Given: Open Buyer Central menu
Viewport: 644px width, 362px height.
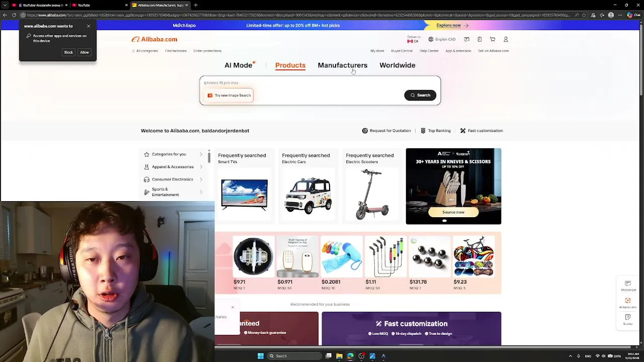Looking at the screenshot, I should (x=402, y=51).
